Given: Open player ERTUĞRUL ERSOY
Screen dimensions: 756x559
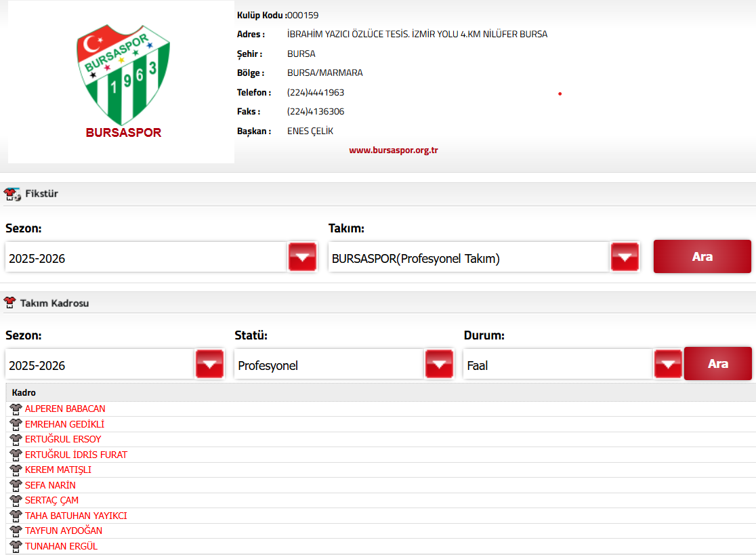Looking at the screenshot, I should (63, 439).
